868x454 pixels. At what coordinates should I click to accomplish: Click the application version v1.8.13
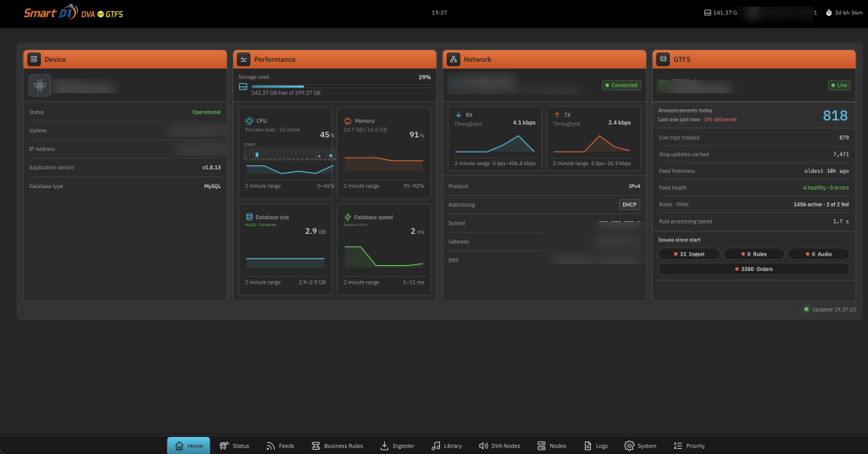tap(211, 168)
